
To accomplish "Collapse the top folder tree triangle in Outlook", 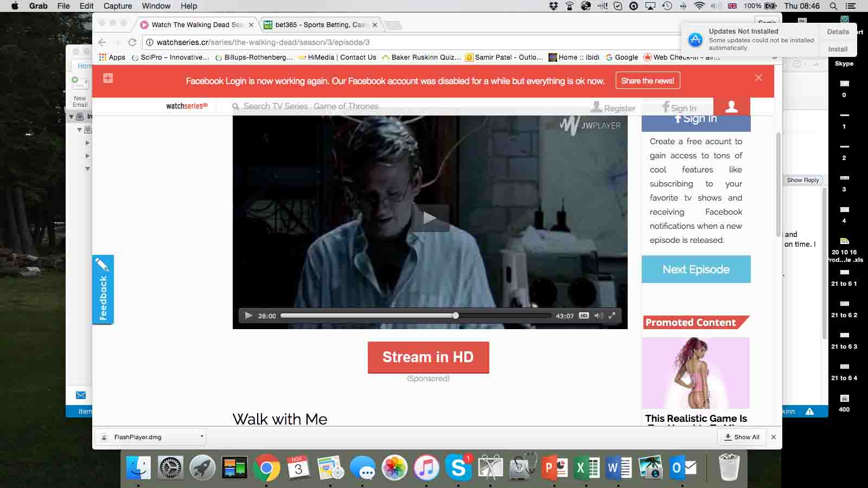I will (71, 117).
